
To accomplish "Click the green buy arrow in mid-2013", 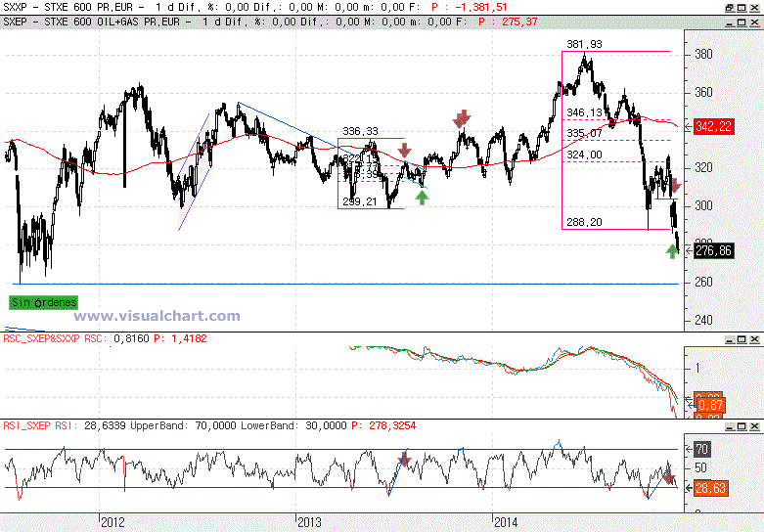I will coord(422,198).
